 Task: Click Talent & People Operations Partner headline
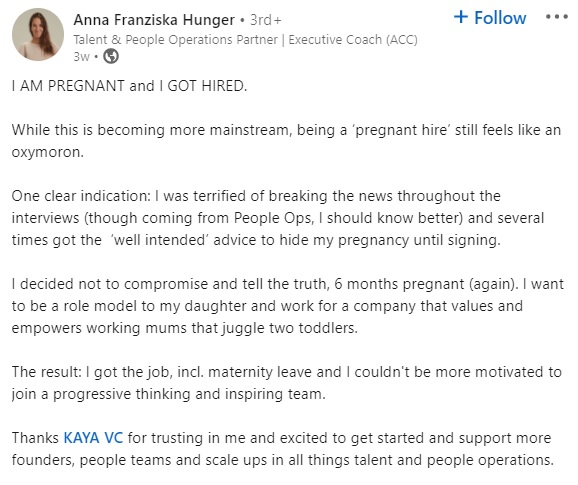[x=175, y=39]
